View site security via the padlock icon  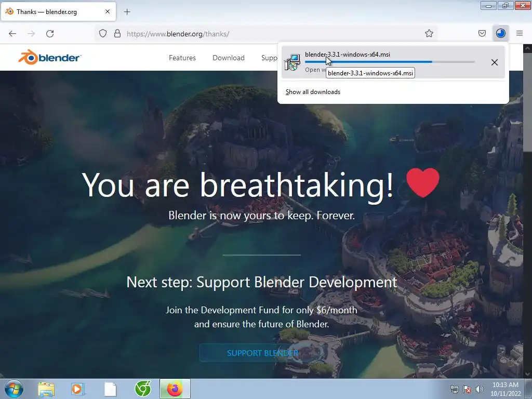tap(117, 34)
